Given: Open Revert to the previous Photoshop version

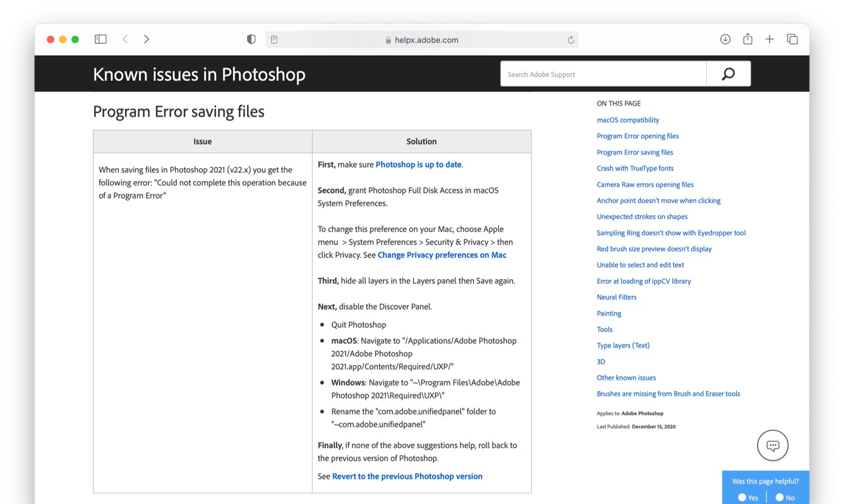Looking at the screenshot, I should 407,476.
